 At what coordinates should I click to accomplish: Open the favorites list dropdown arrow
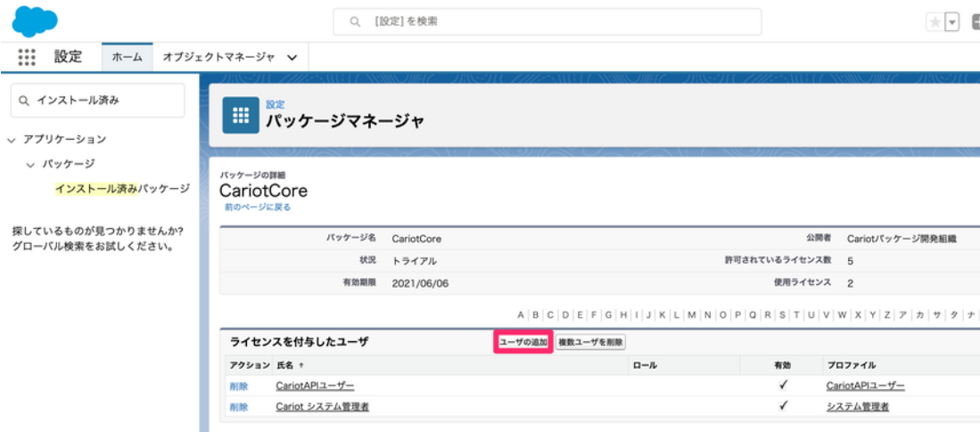coord(951,22)
